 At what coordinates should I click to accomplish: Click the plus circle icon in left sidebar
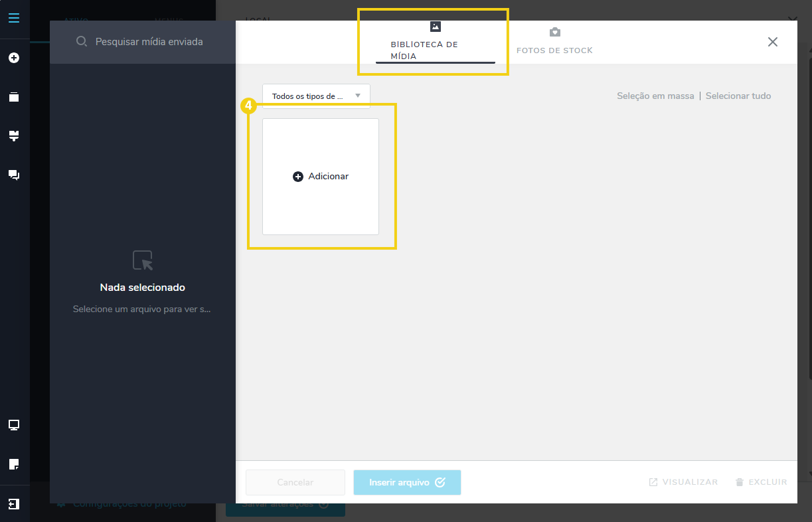point(14,58)
